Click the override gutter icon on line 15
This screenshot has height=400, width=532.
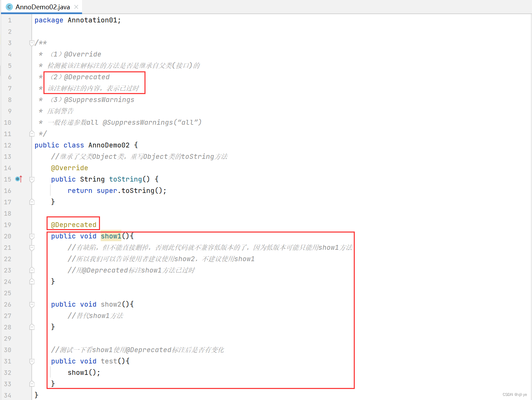19,179
